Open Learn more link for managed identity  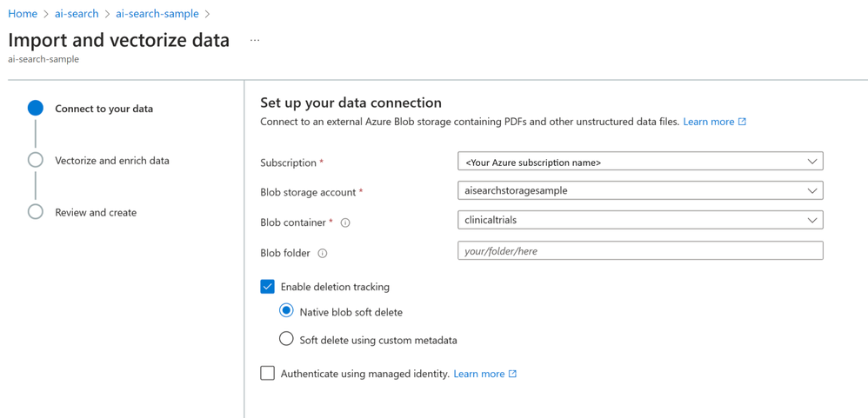479,374
